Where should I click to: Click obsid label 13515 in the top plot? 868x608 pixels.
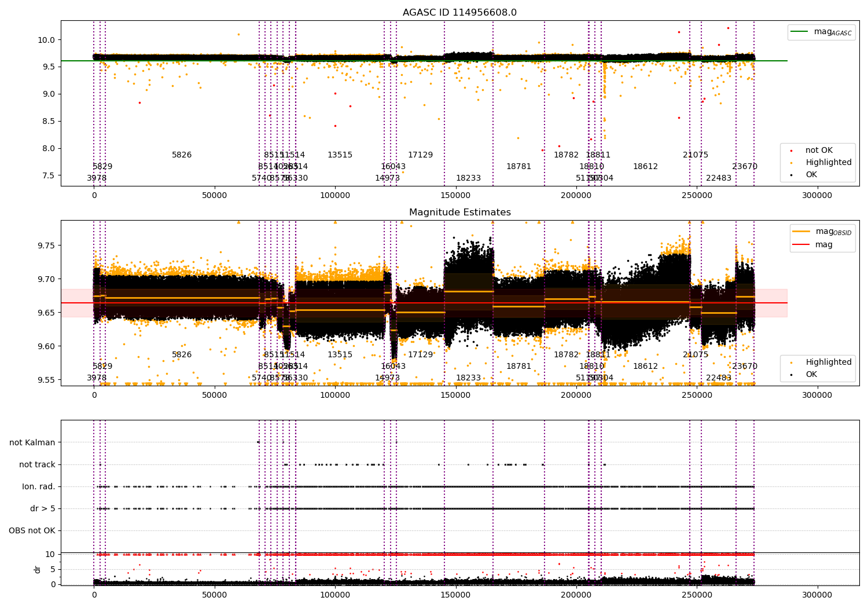[340, 155]
